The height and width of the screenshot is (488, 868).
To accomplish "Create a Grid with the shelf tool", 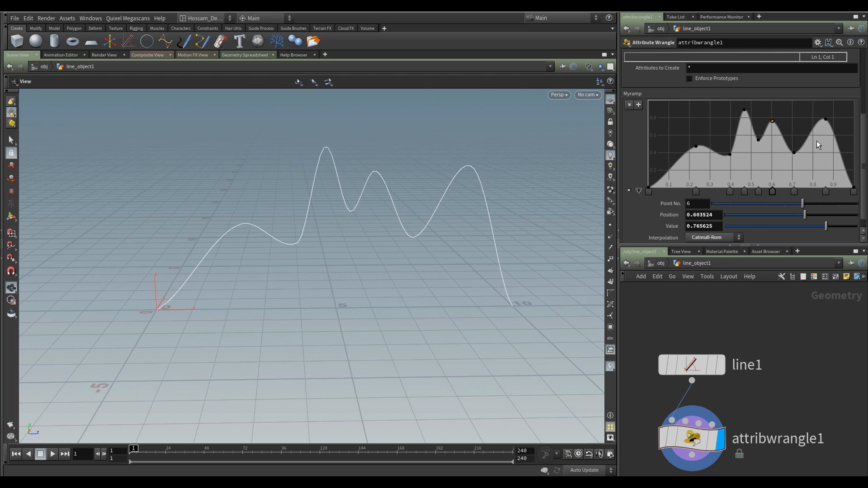I will click(x=91, y=42).
